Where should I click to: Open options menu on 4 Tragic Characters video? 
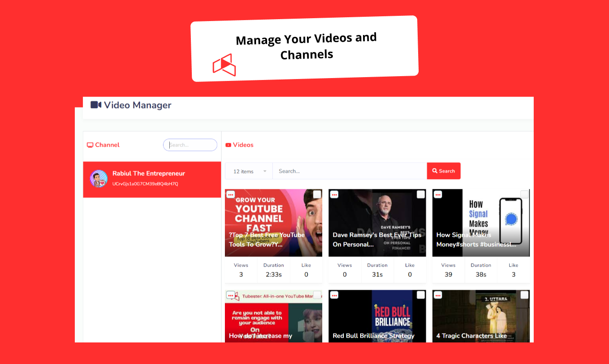(x=438, y=295)
